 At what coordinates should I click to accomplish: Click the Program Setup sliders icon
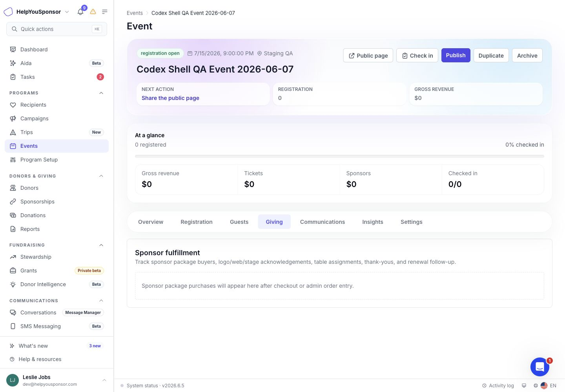coord(13,160)
